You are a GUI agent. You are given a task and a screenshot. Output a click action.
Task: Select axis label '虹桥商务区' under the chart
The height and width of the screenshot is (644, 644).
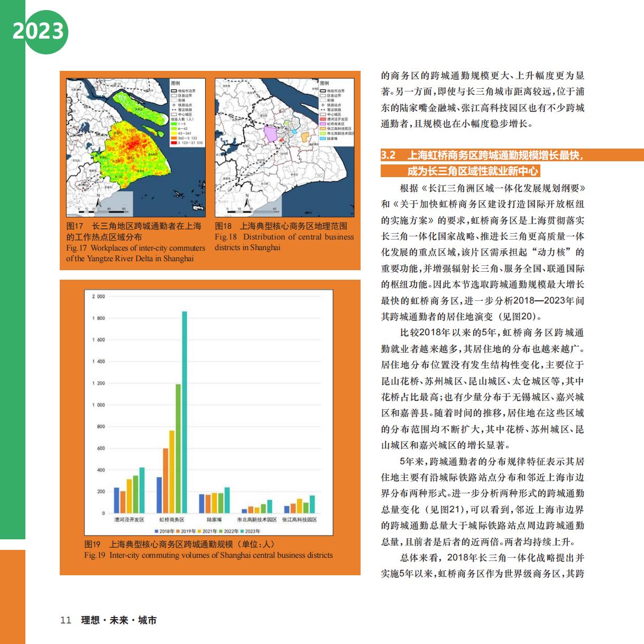pos(172,520)
